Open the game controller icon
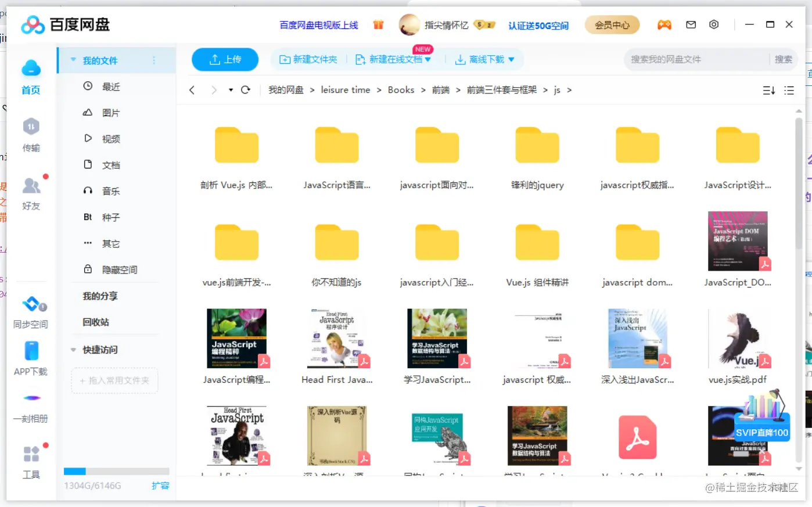 click(664, 24)
